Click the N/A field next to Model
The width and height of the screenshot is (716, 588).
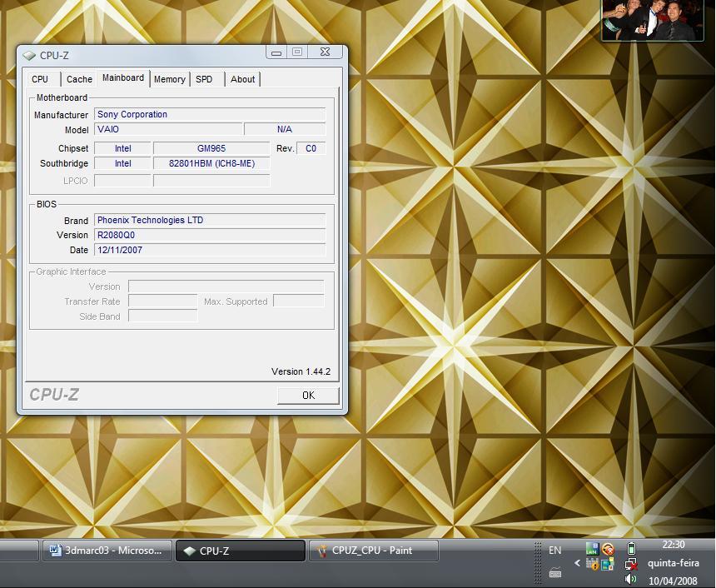point(285,129)
